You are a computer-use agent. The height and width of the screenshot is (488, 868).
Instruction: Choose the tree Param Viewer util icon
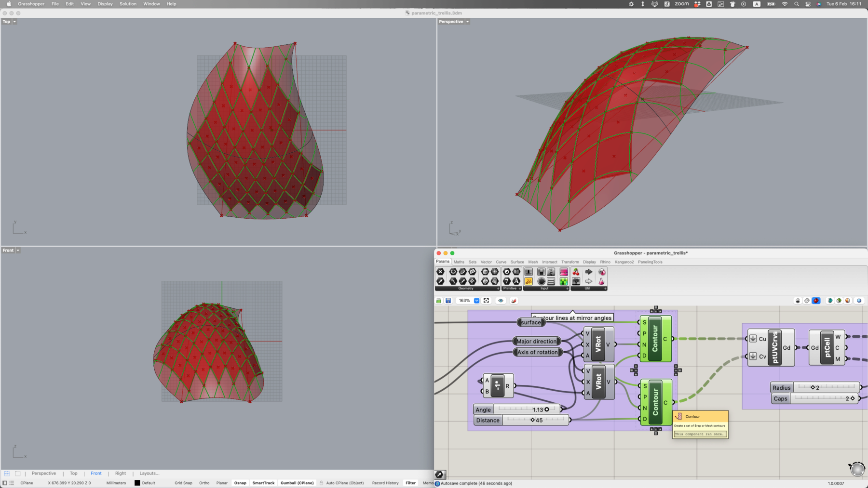coord(576,281)
